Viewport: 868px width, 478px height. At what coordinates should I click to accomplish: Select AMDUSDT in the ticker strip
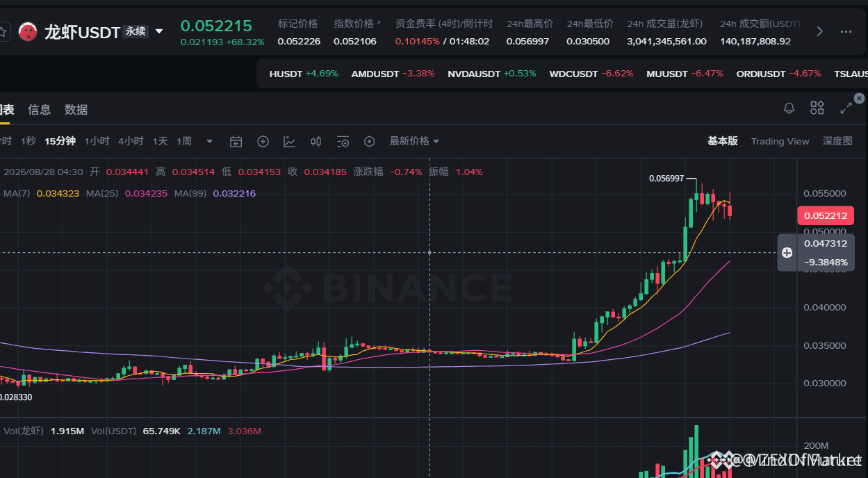[393, 73]
